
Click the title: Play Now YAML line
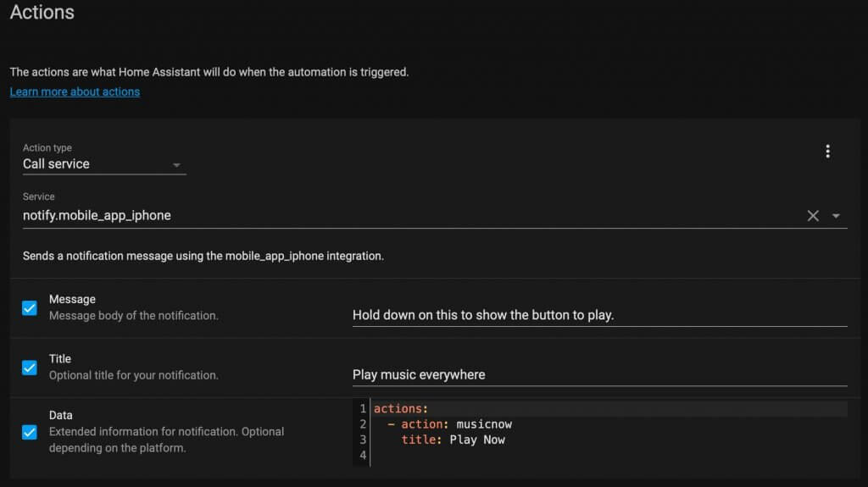coord(609,440)
